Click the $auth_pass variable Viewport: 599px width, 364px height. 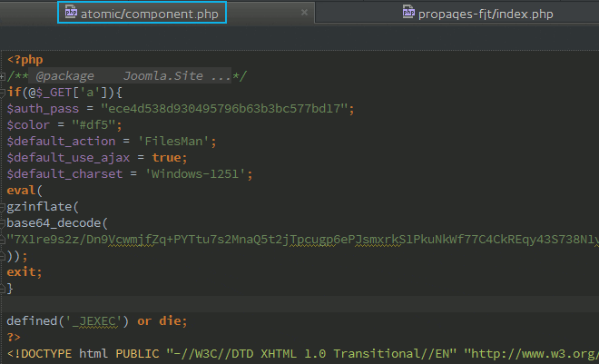coord(43,109)
